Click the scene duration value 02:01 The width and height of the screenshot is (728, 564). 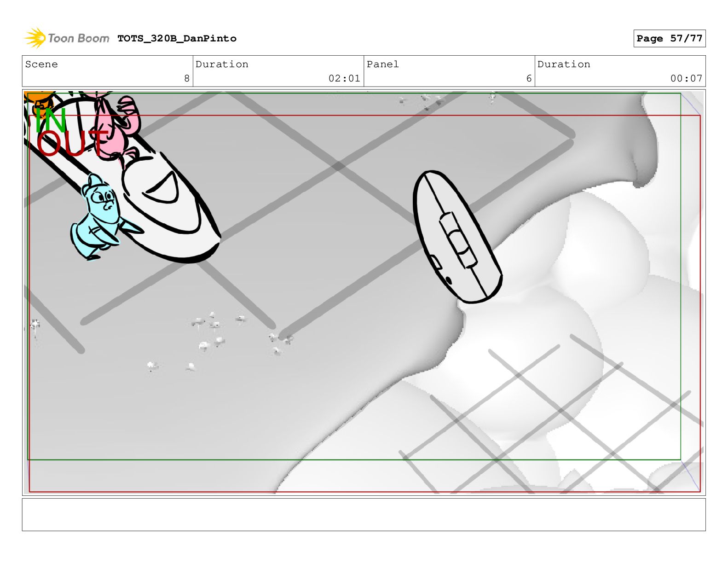pos(344,79)
